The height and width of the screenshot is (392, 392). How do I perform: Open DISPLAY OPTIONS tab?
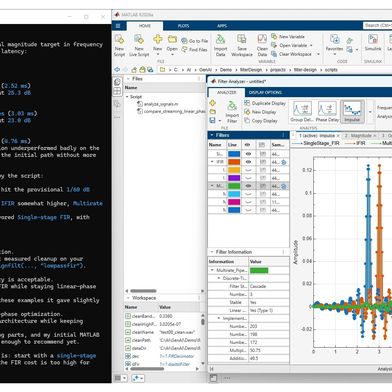click(x=265, y=92)
